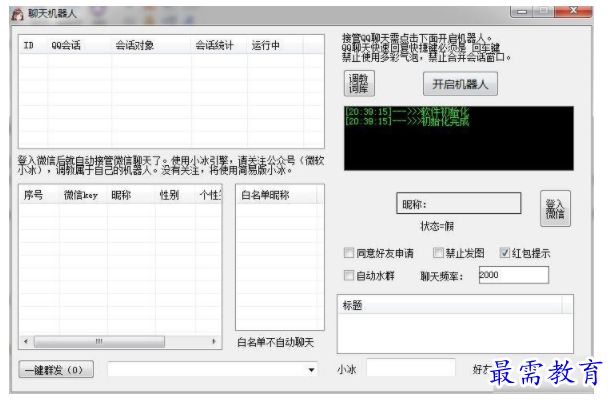611x404 pixels.
Task: Click the 会话对象 column header
Action: pyautogui.click(x=151, y=45)
